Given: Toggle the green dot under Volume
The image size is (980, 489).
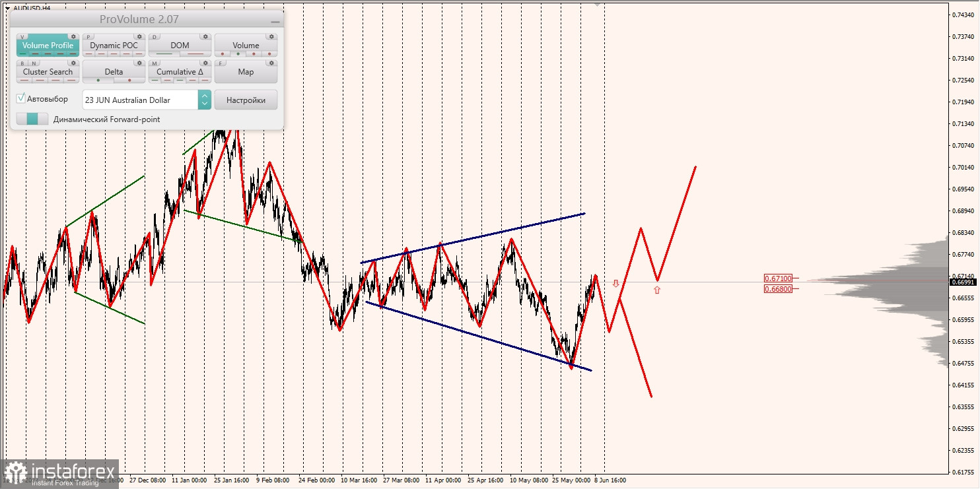Looking at the screenshot, I should click(x=238, y=53).
